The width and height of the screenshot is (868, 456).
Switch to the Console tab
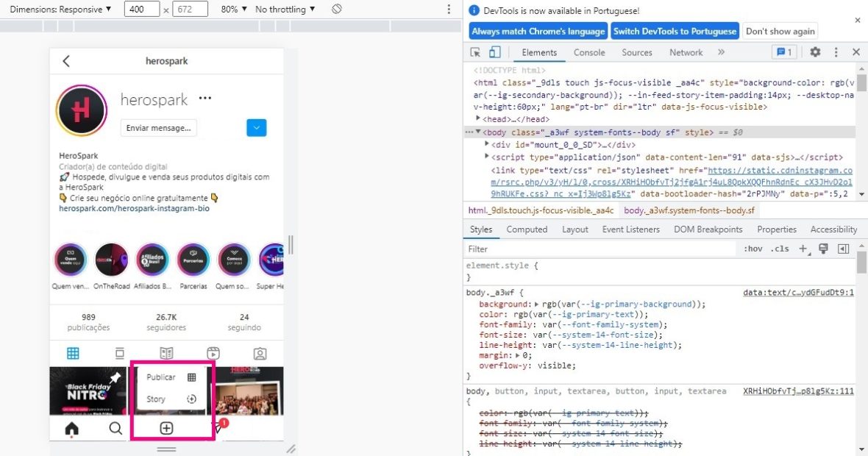(x=589, y=52)
